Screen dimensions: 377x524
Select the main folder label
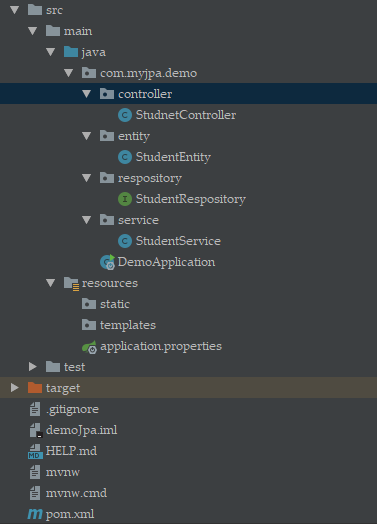pos(78,31)
